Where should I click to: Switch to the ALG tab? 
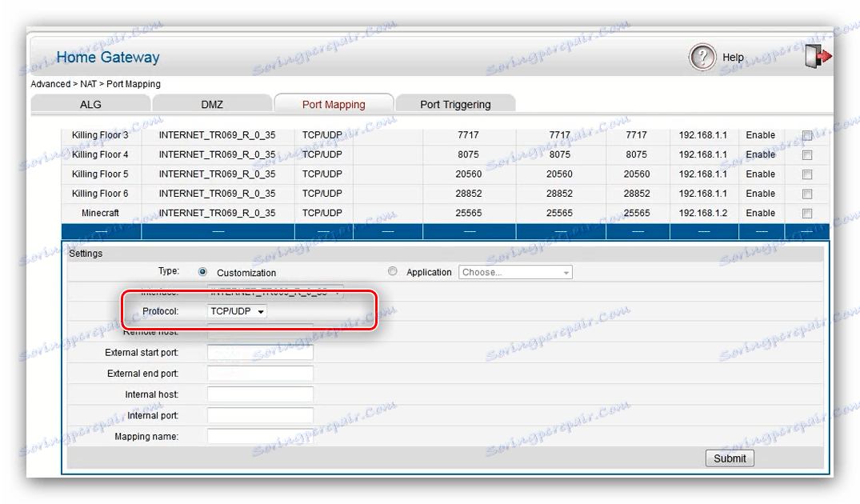click(x=90, y=104)
